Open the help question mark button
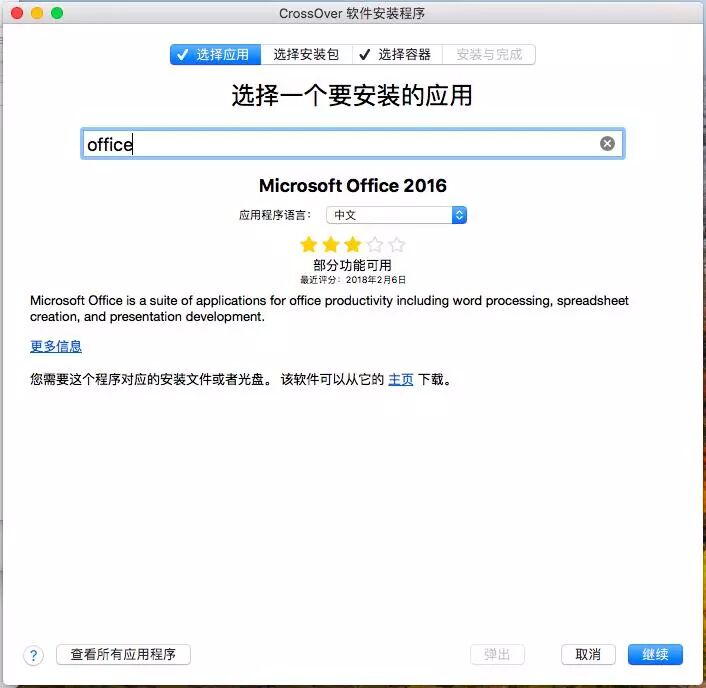The image size is (706, 688). click(33, 655)
